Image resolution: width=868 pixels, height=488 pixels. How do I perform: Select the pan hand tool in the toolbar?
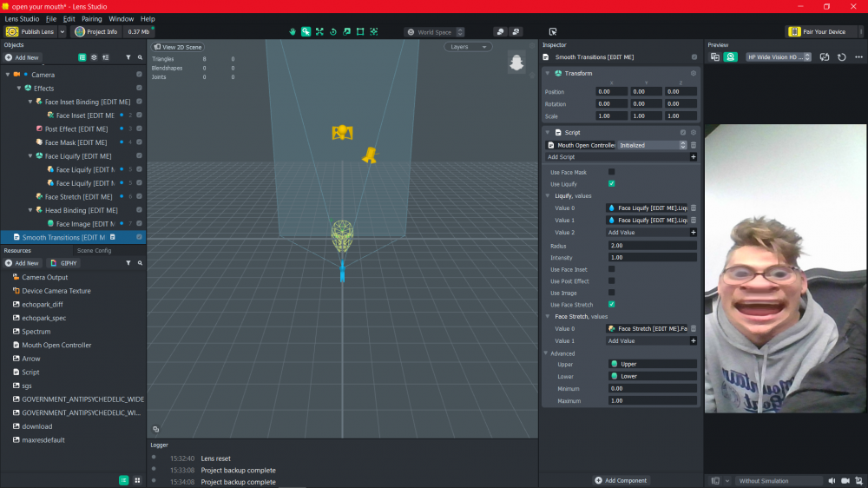point(293,32)
